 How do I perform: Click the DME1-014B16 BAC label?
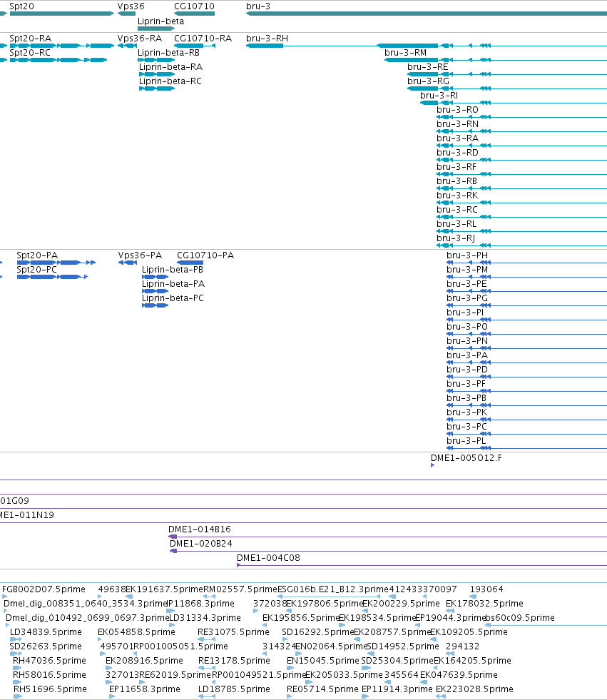click(200, 529)
